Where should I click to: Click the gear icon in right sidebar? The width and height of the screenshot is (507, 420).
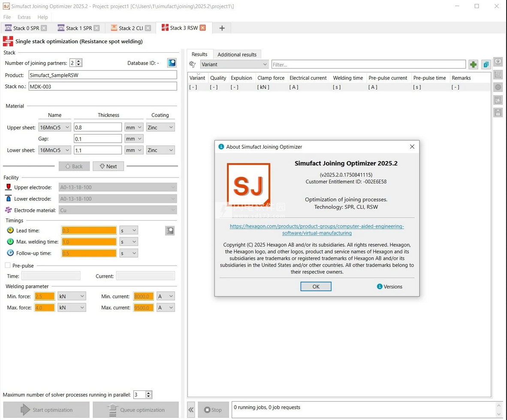pos(498,87)
